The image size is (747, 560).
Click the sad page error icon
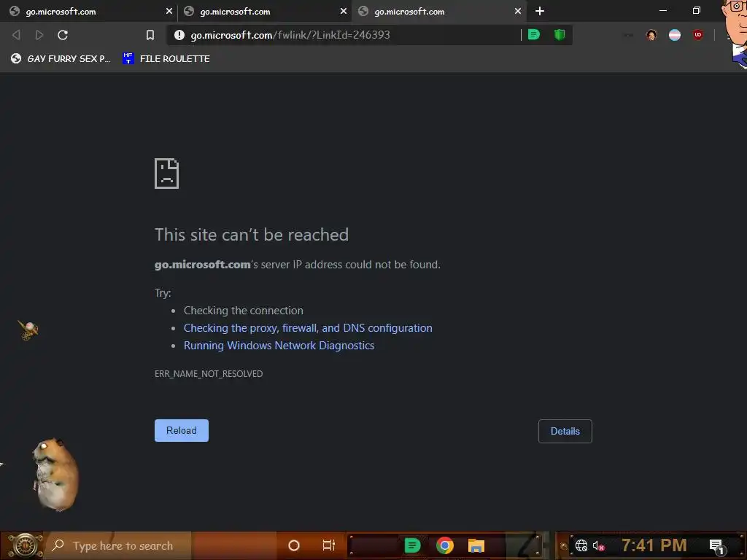click(167, 174)
